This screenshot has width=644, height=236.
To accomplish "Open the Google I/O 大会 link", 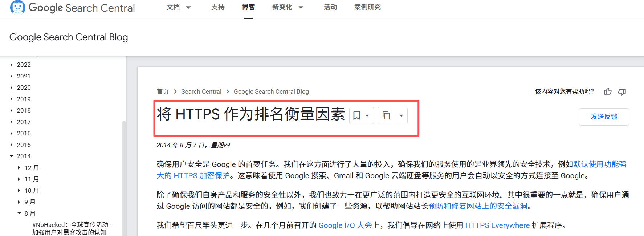I will click(345, 225).
